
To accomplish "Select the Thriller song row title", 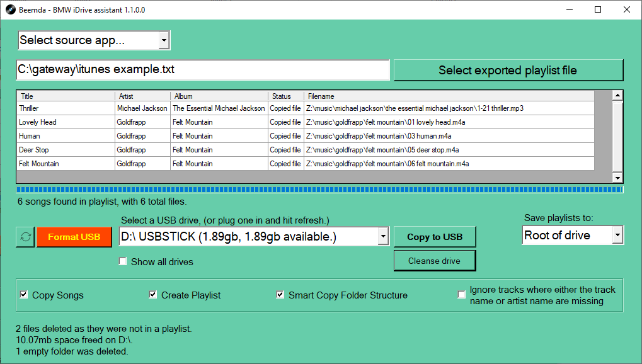I will pyautogui.click(x=66, y=108).
